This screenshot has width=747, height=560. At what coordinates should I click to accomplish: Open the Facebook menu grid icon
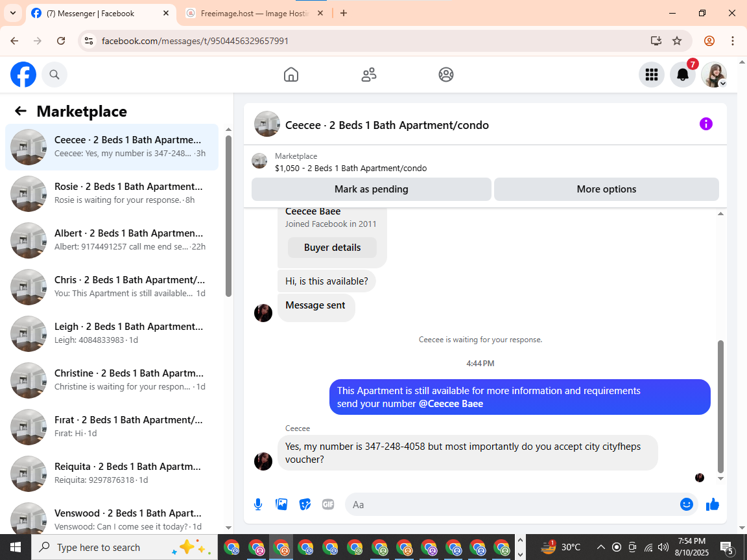point(651,75)
